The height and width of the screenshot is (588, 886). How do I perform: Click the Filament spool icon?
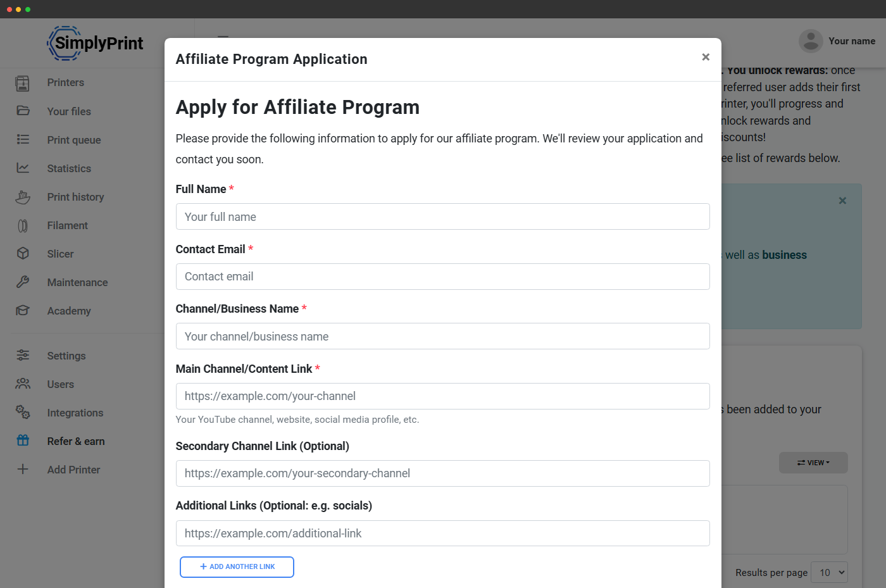click(x=23, y=225)
